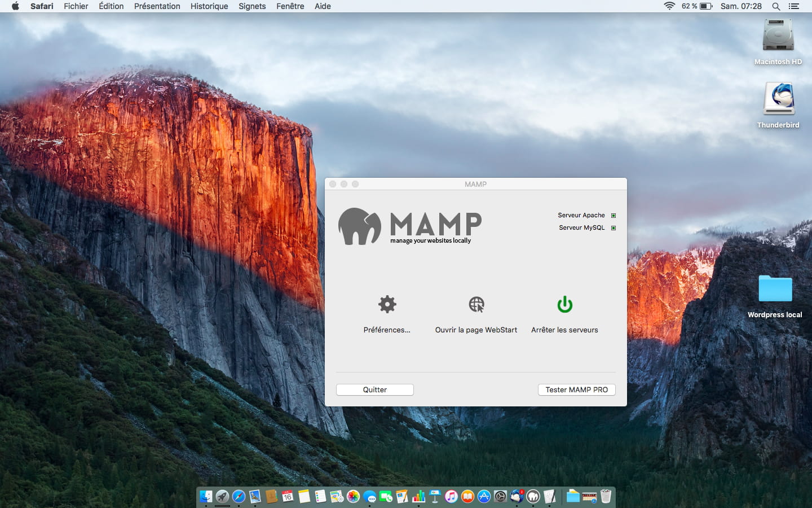The image size is (812, 508).
Task: Click Tester MAMP PRO button
Action: coord(576,390)
